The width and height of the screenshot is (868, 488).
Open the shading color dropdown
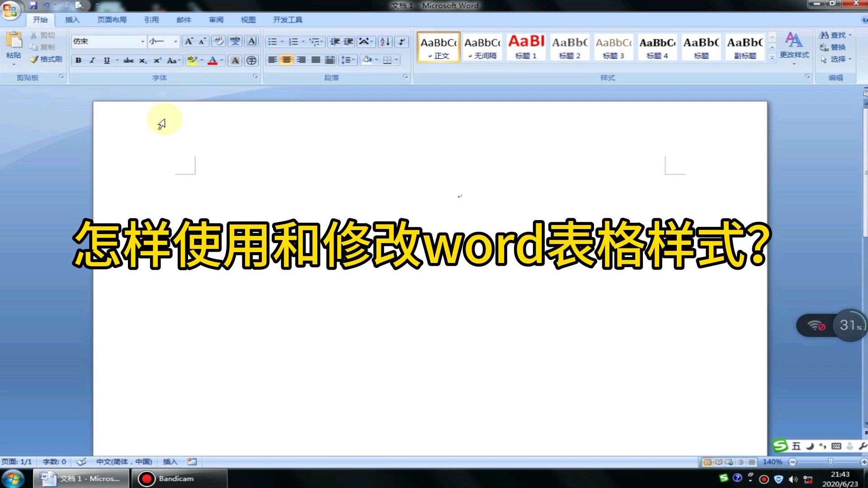(x=376, y=60)
